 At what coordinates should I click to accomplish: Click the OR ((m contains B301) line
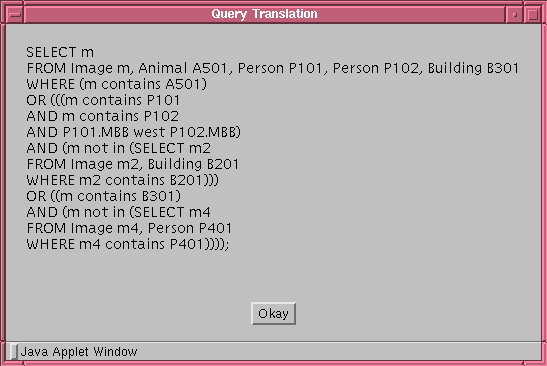104,196
